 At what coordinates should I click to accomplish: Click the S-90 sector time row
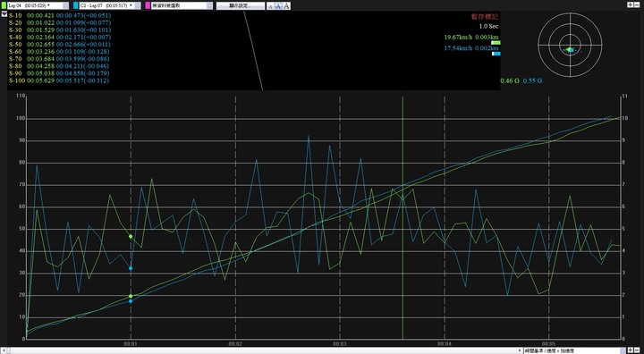click(60, 73)
